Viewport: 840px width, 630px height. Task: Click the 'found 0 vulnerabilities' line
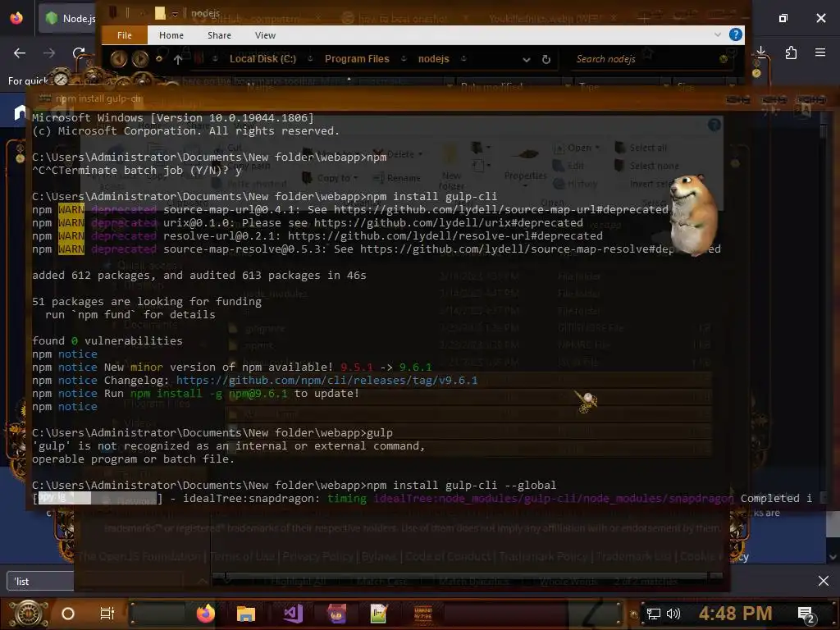click(x=107, y=340)
